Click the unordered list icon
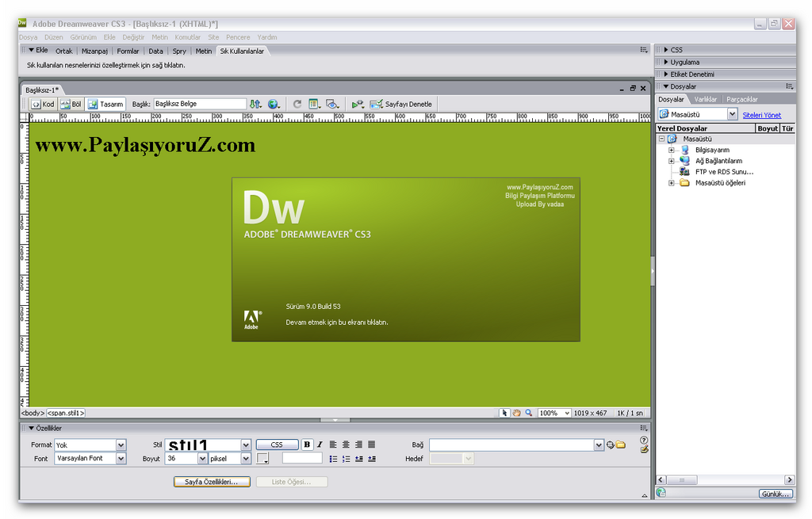This screenshot has height=519, width=812. [x=333, y=459]
